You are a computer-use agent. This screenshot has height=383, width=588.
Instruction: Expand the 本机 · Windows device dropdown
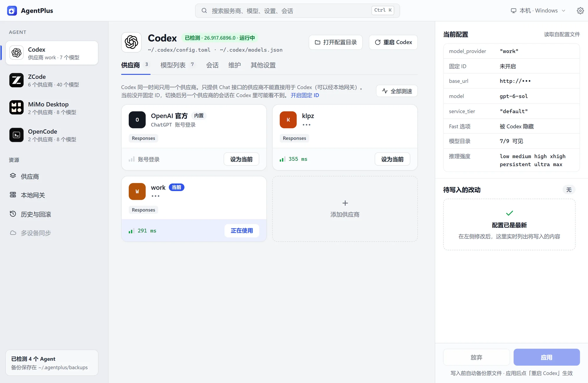tap(538, 11)
